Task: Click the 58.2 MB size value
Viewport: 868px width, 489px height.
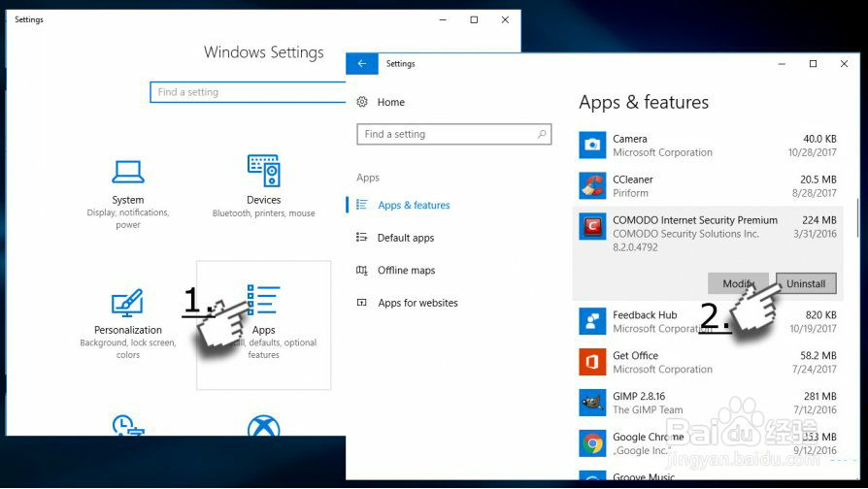Action: tap(818, 355)
